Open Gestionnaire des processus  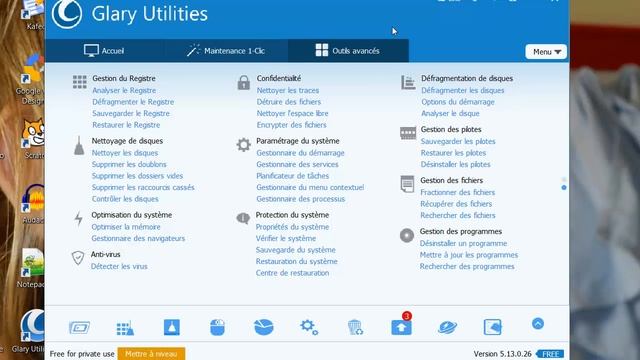(301, 199)
